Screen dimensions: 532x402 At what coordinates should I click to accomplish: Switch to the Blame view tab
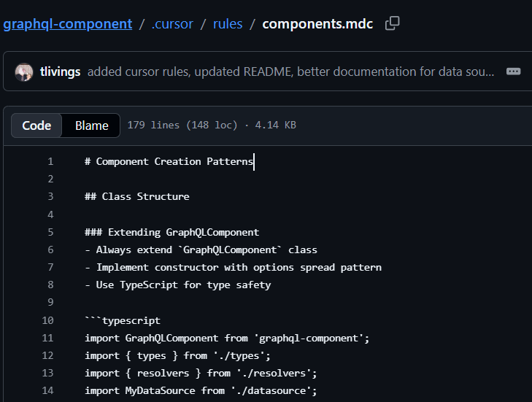click(92, 125)
